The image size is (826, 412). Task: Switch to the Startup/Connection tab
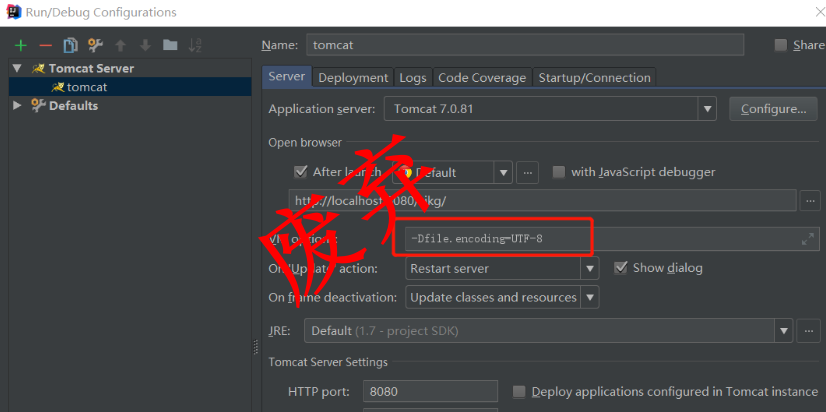pyautogui.click(x=594, y=77)
